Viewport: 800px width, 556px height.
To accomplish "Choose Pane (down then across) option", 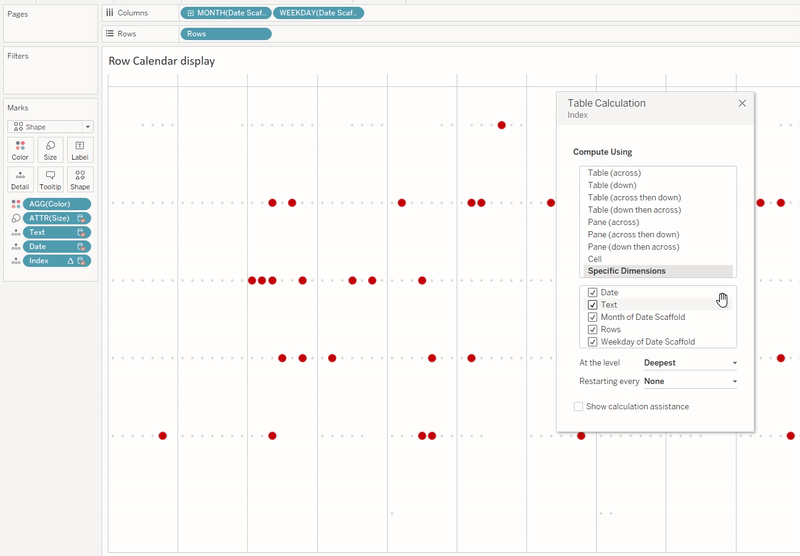I will pyautogui.click(x=633, y=247).
